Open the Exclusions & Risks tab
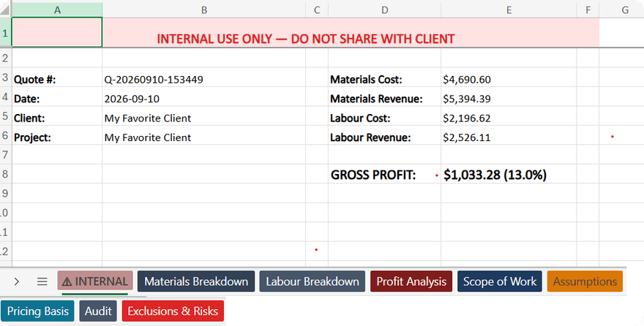Viewport: 644px width, 326px height. click(x=173, y=311)
